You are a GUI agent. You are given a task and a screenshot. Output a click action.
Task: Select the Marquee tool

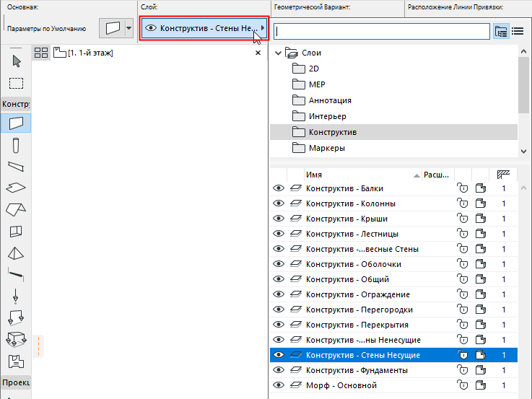pos(16,83)
